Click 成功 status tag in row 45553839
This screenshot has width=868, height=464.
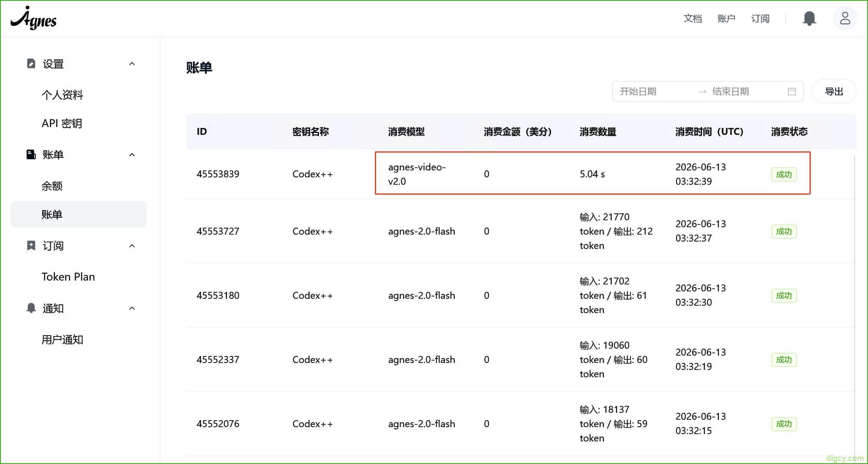[784, 174]
